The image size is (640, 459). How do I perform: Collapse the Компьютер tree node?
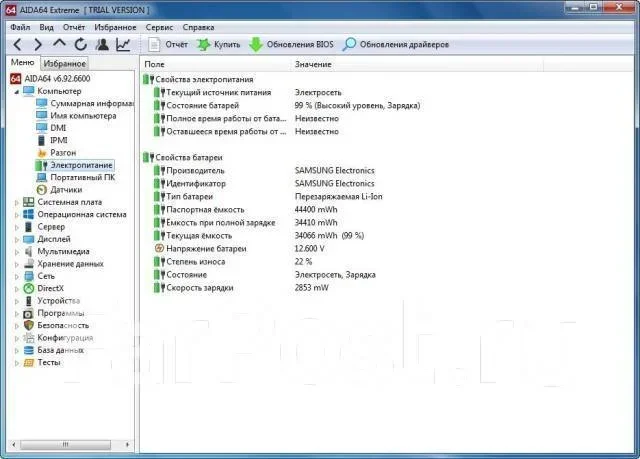point(17,91)
